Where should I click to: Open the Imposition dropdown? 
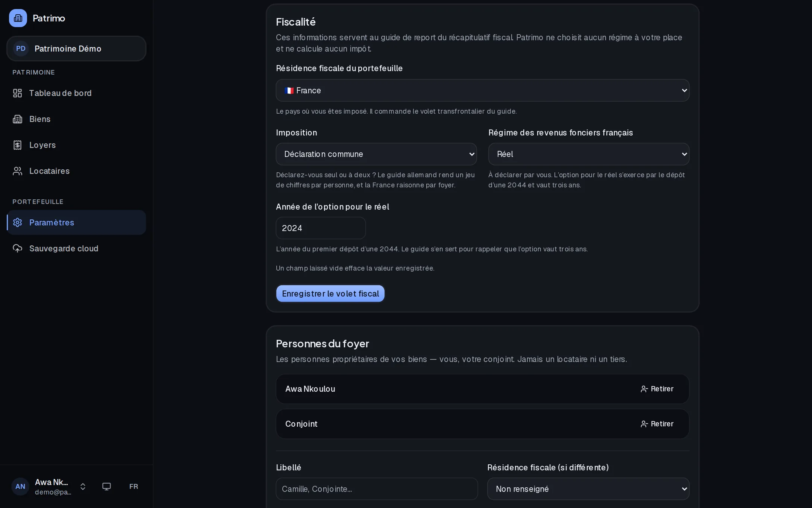[376, 154]
